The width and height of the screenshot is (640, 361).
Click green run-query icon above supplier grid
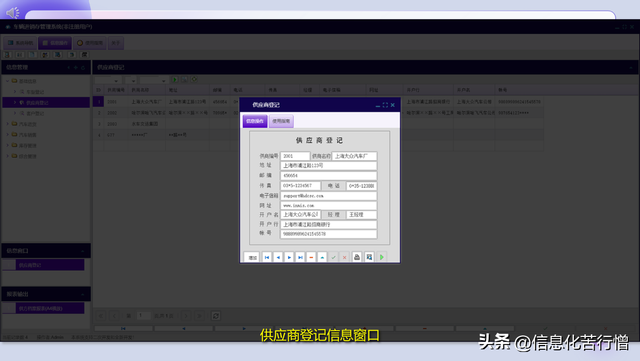coord(175,80)
